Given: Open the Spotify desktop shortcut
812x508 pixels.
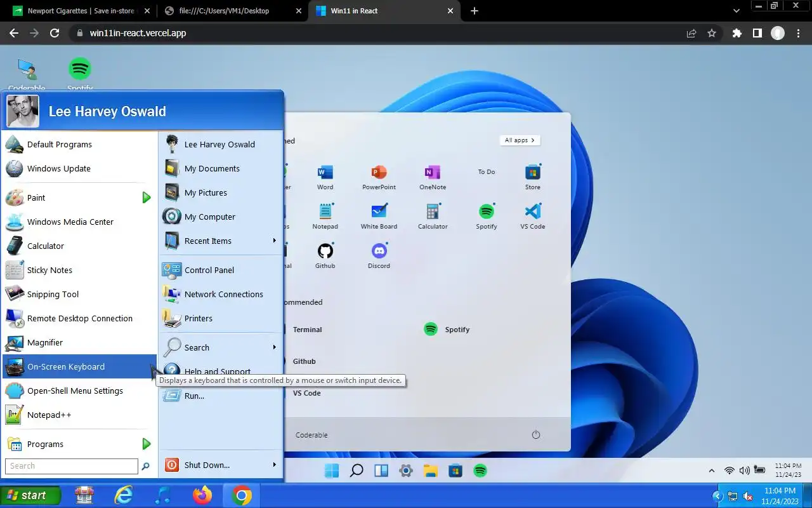Looking at the screenshot, I should (x=80, y=74).
